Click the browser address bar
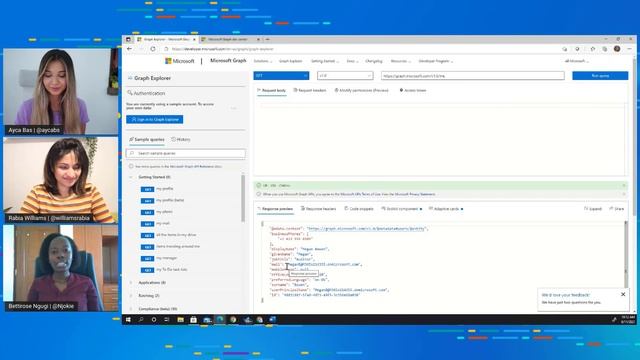The height and width of the screenshot is (360, 640). point(359,49)
